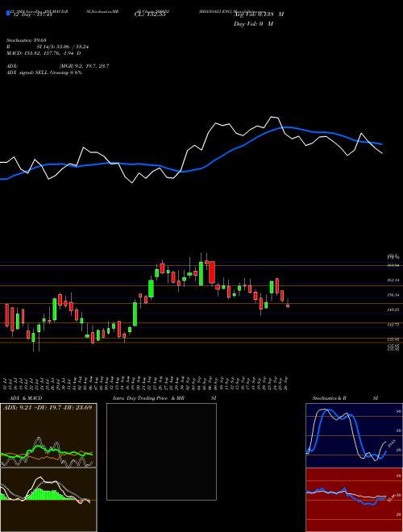
Task: Click the 'Avg Vol: 0.138 M' label
Action: [x=259, y=15]
